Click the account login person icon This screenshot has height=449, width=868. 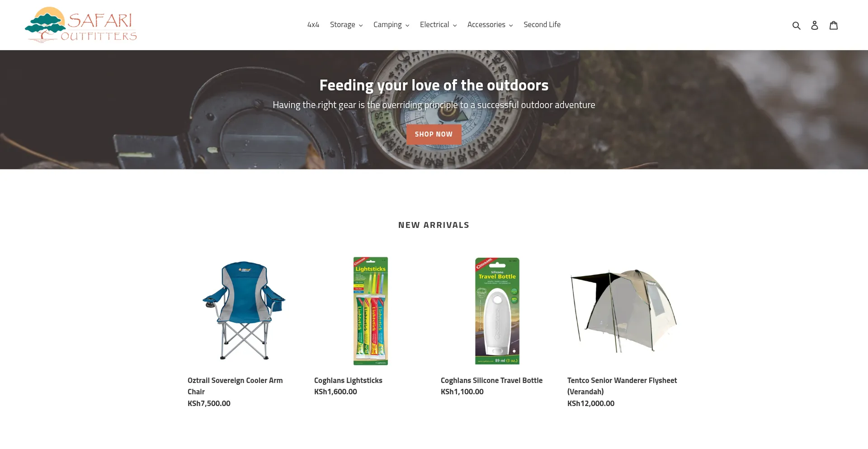[815, 25]
